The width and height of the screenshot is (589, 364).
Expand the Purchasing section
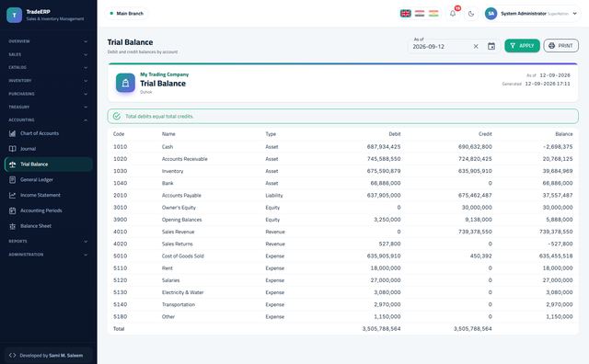[x=48, y=94]
